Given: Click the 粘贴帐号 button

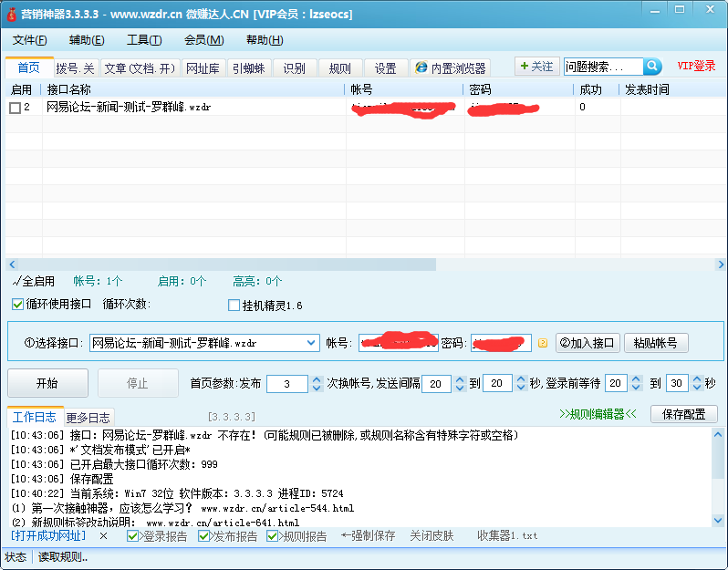Looking at the screenshot, I should click(656, 343).
